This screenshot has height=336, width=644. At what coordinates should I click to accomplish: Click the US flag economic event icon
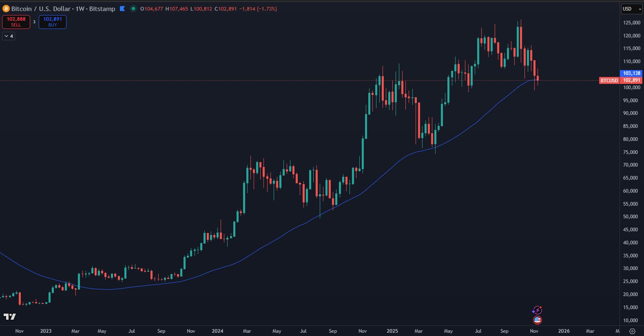[x=538, y=320]
